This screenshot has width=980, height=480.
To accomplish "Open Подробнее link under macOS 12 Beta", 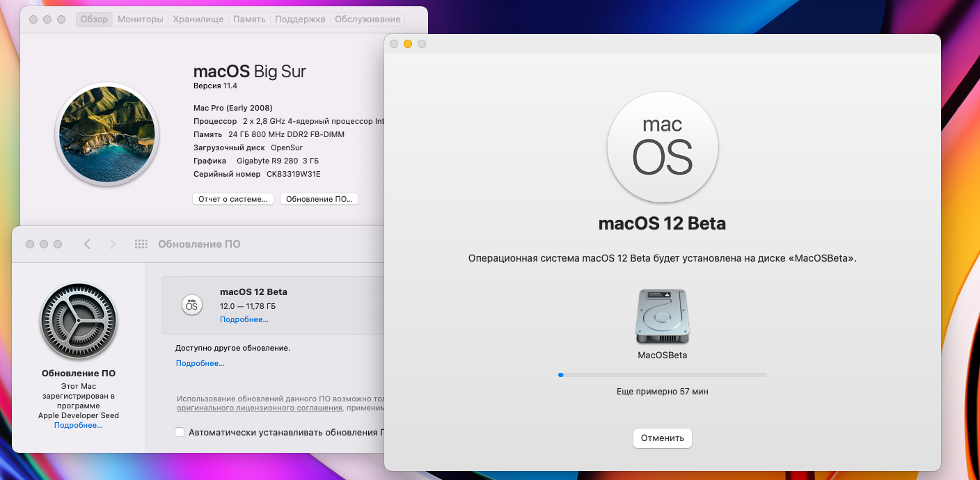I will click(244, 319).
